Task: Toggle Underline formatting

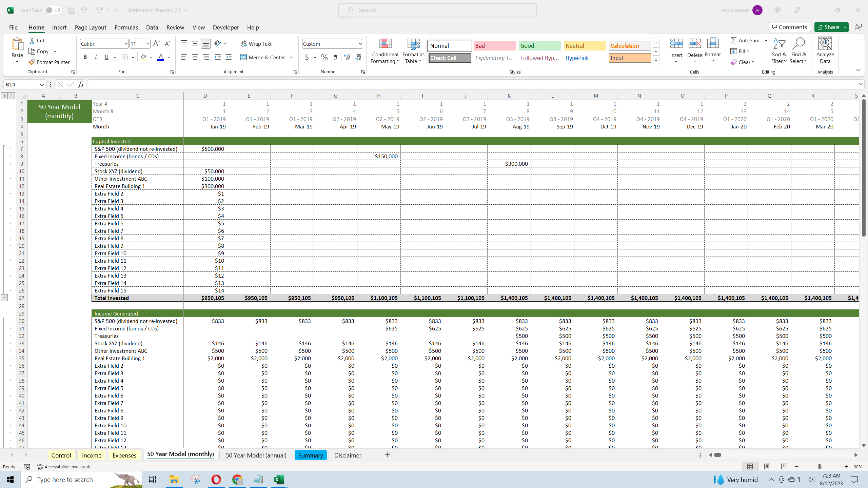Action: (106, 57)
